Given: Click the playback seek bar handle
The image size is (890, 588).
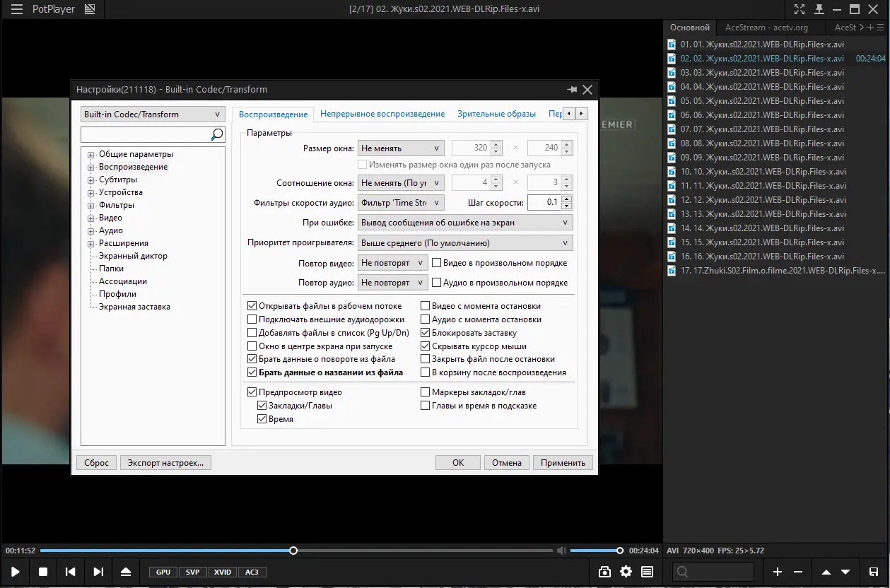Looking at the screenshot, I should click(293, 551).
